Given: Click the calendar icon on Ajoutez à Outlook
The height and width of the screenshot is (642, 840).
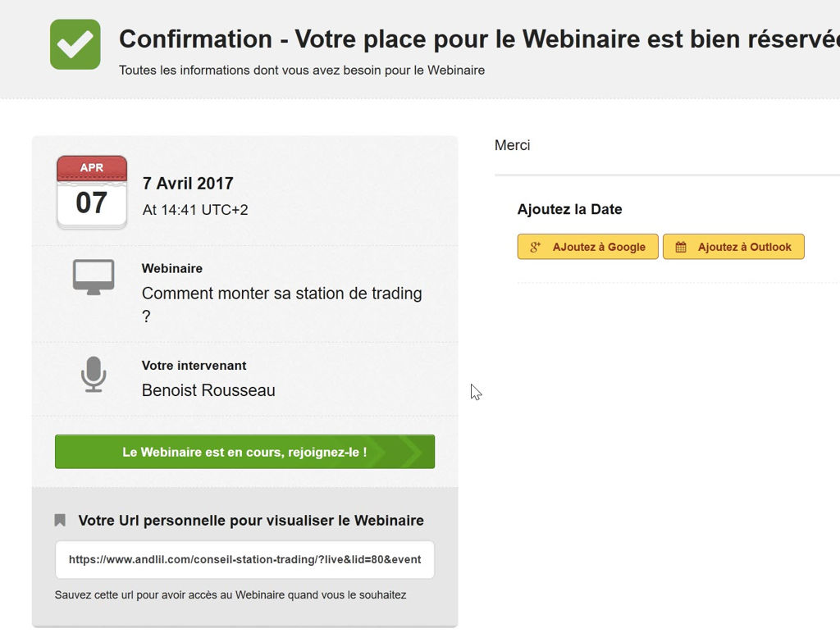Looking at the screenshot, I should (681, 247).
